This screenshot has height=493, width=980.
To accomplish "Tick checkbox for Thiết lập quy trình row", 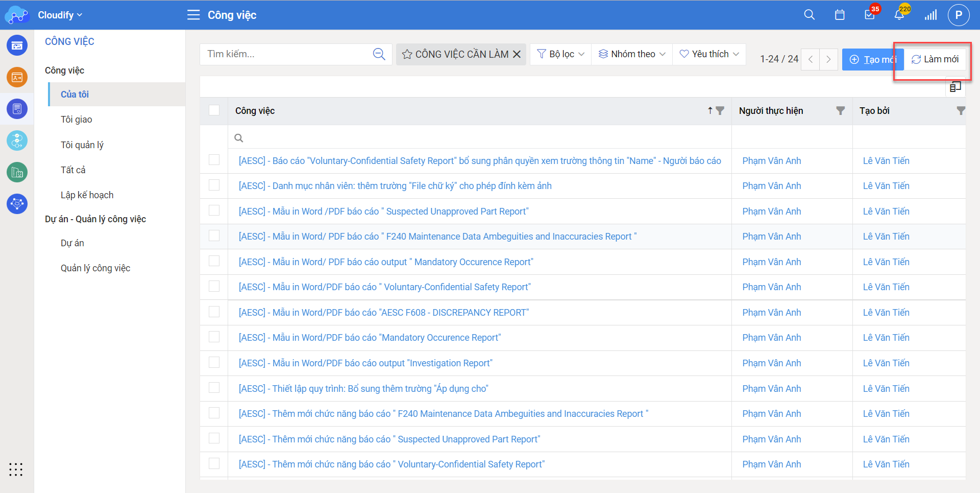I will click(x=214, y=388).
